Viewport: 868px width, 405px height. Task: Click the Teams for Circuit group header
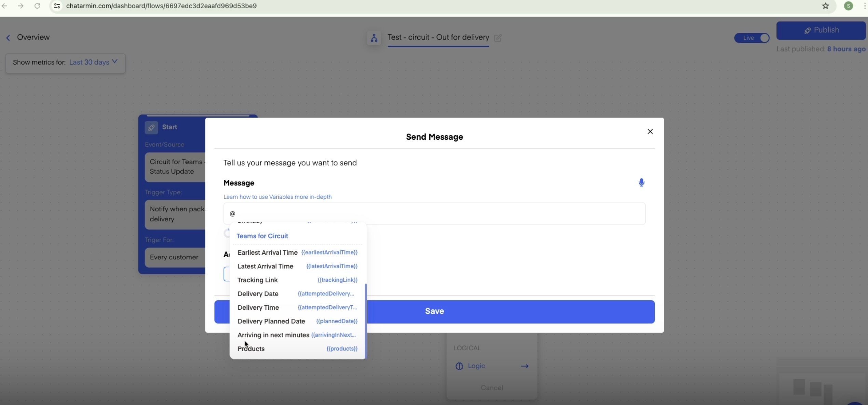click(x=262, y=236)
